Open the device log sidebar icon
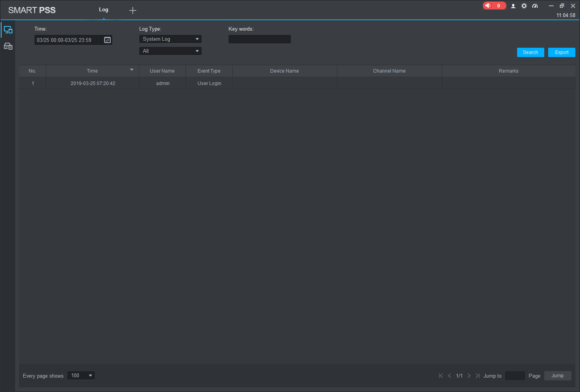This screenshot has width=580, height=392. tap(8, 46)
